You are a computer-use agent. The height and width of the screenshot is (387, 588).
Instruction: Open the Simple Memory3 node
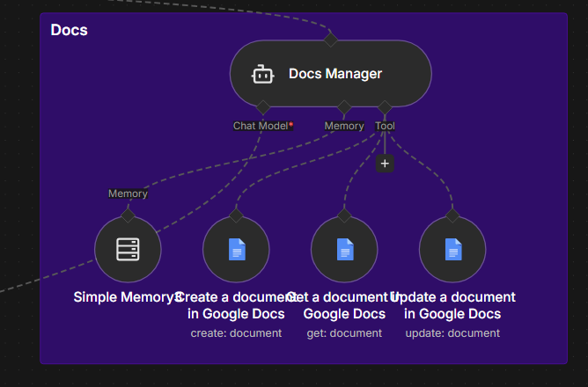point(128,249)
